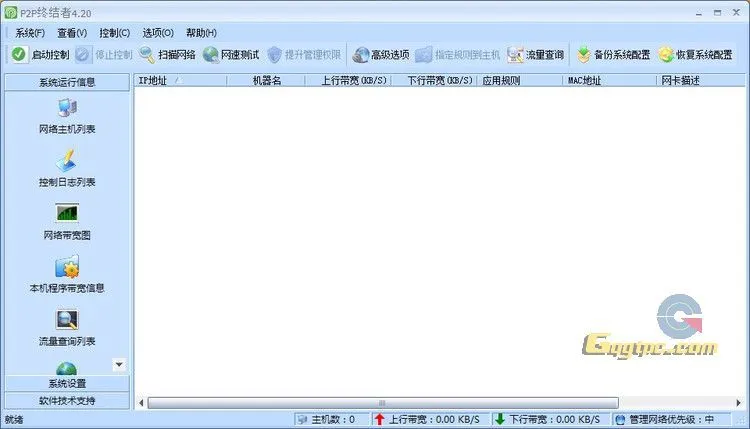This screenshot has height=429, width=750.
Task: Sort by 上行带宽(KB/S) column header
Action: (349, 80)
